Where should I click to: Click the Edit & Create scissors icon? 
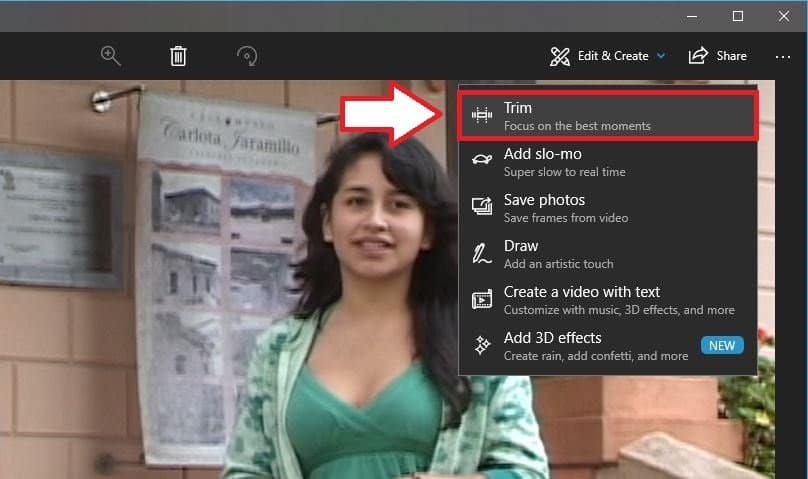pyautogui.click(x=560, y=56)
